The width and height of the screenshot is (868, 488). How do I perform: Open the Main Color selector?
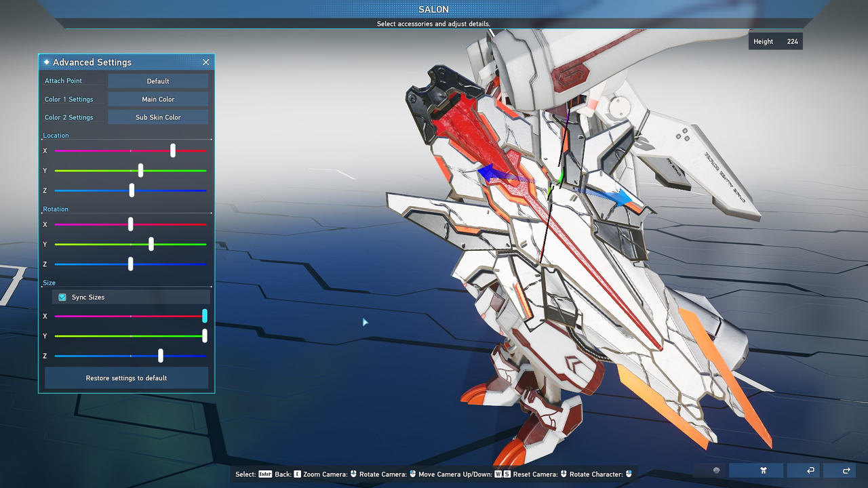click(x=157, y=98)
